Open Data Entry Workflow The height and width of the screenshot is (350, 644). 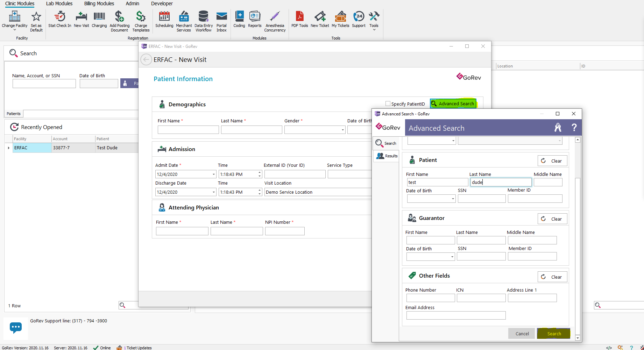[x=204, y=21]
